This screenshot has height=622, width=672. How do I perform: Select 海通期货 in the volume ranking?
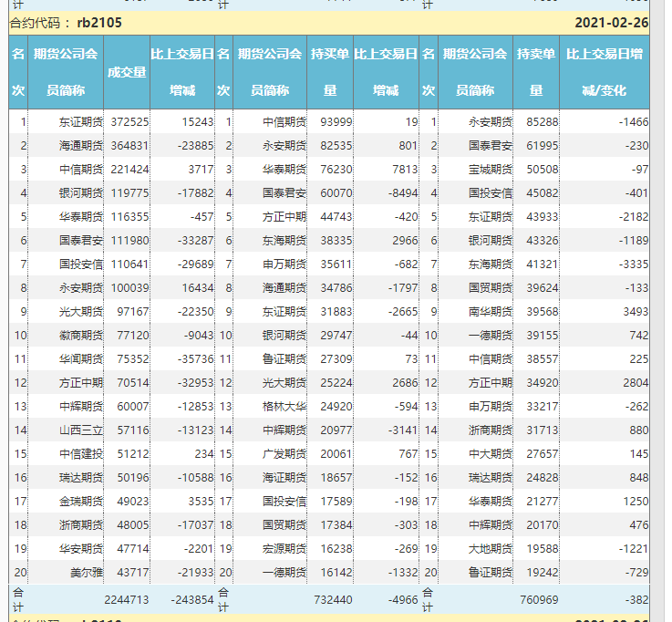coord(81,146)
